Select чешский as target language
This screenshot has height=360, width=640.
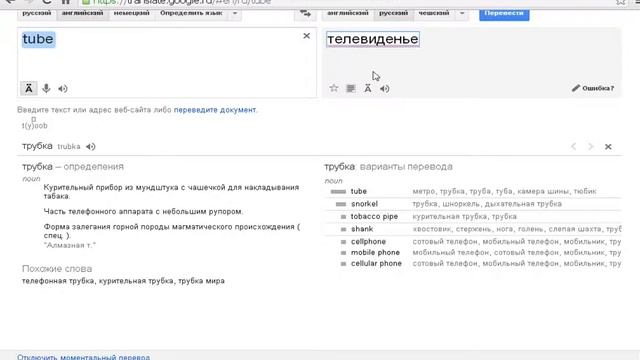click(434, 13)
